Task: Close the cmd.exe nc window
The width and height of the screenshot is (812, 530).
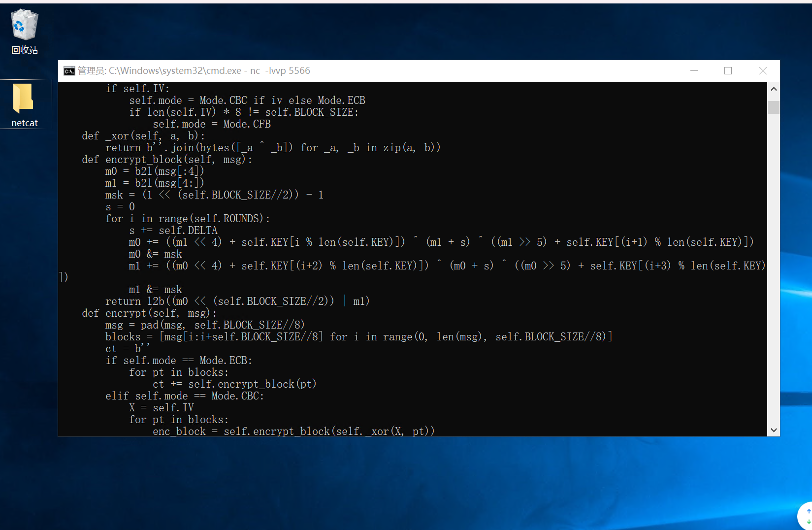Action: pos(763,71)
